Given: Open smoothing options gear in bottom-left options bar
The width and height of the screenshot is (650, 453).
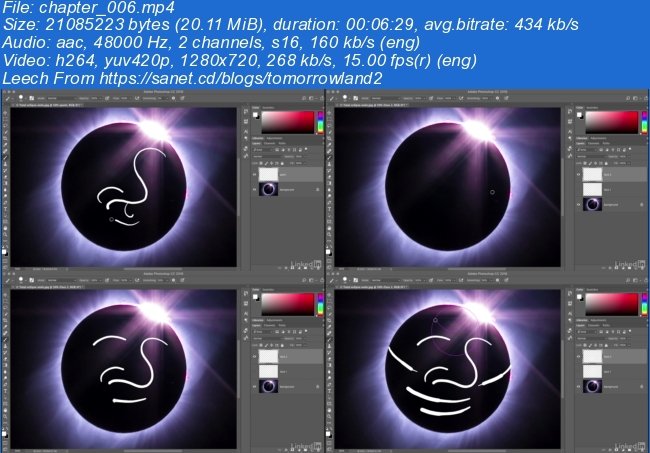Looking at the screenshot, I should tap(173, 280).
